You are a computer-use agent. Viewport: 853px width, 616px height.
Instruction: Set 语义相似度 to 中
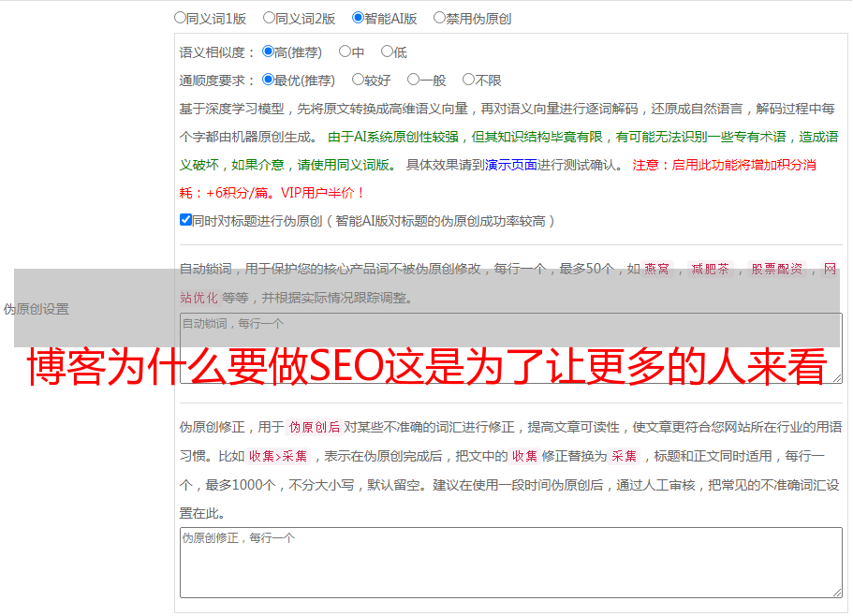(x=346, y=52)
